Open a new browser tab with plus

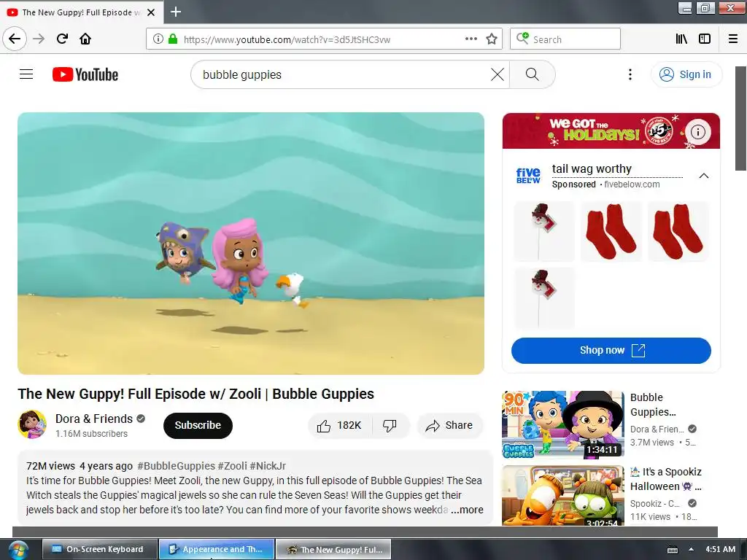coord(176,12)
